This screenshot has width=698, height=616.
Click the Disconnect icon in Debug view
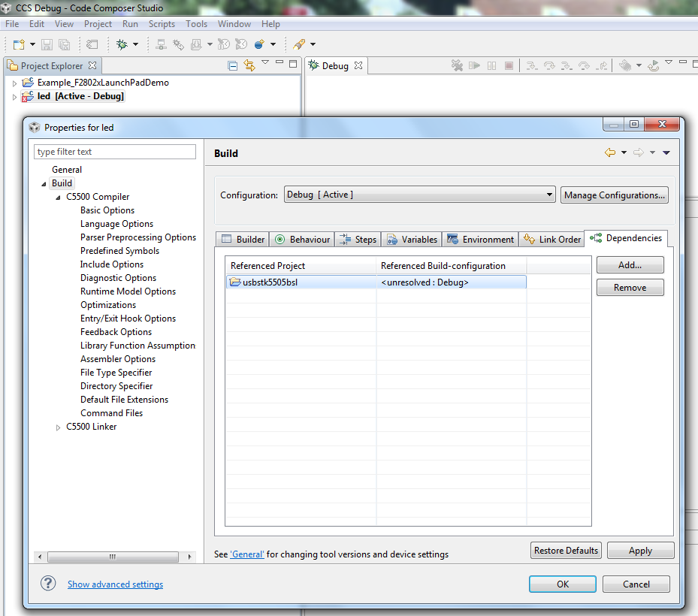pyautogui.click(x=457, y=66)
